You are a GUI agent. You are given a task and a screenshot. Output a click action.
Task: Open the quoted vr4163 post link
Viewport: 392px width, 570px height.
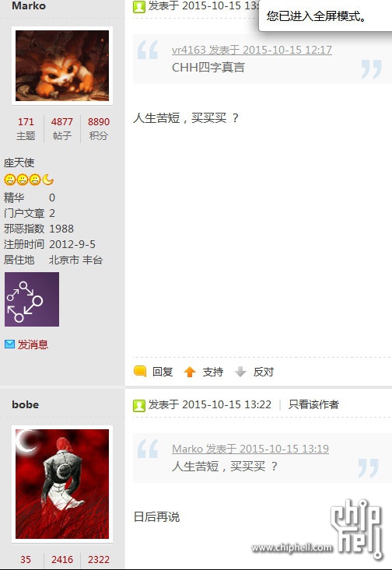(252, 50)
